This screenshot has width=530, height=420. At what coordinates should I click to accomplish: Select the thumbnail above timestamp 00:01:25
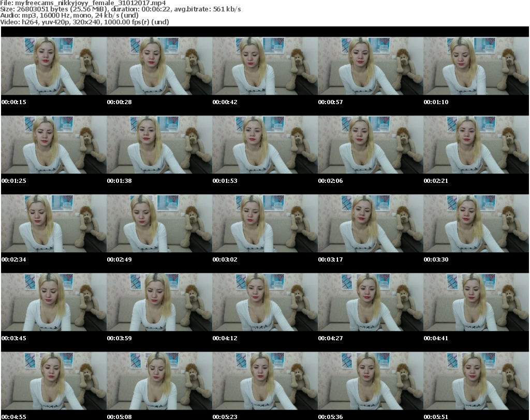[54, 144]
